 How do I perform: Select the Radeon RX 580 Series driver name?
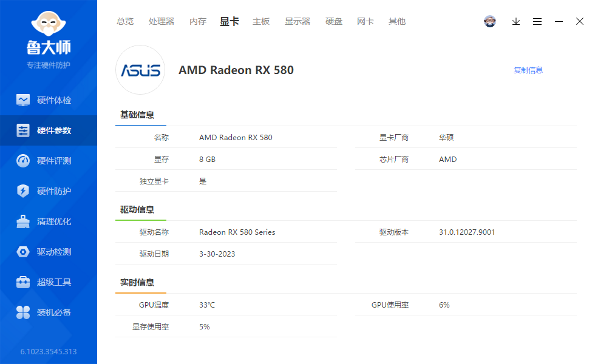pyautogui.click(x=237, y=232)
